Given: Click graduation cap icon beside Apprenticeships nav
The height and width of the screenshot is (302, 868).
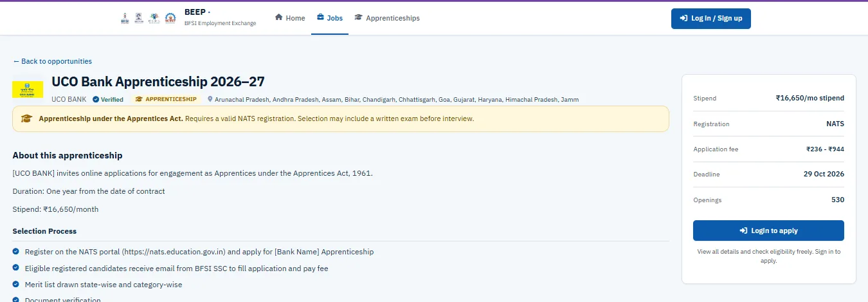Looking at the screenshot, I should tap(358, 17).
